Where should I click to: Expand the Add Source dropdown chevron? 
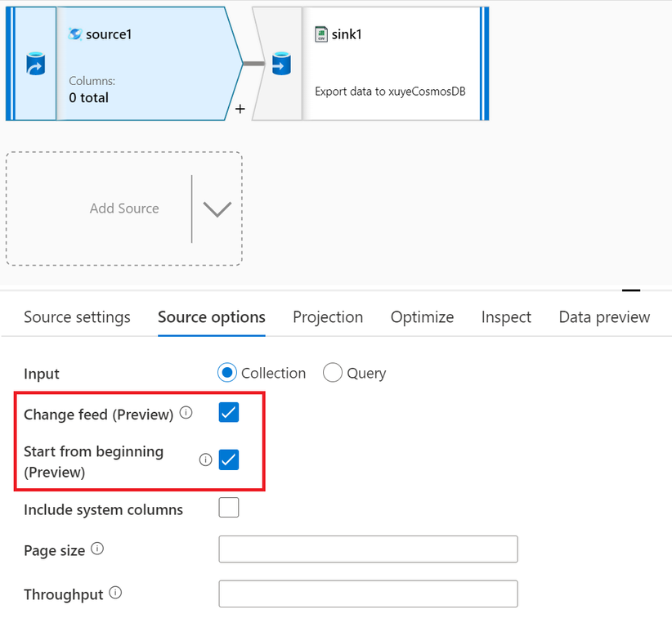(217, 208)
